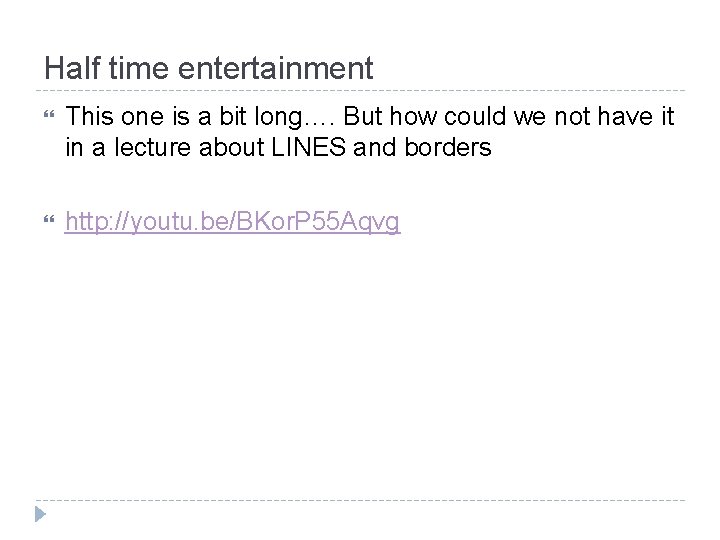
Task: Click the word "borders" in the bullet
Action: 448,147
